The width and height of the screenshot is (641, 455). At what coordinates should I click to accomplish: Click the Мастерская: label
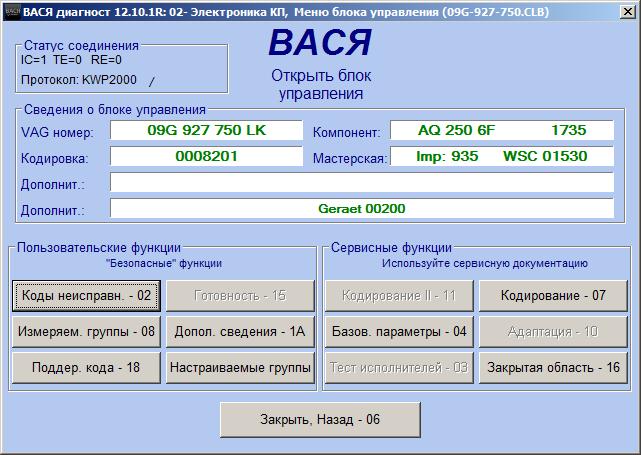point(350,158)
